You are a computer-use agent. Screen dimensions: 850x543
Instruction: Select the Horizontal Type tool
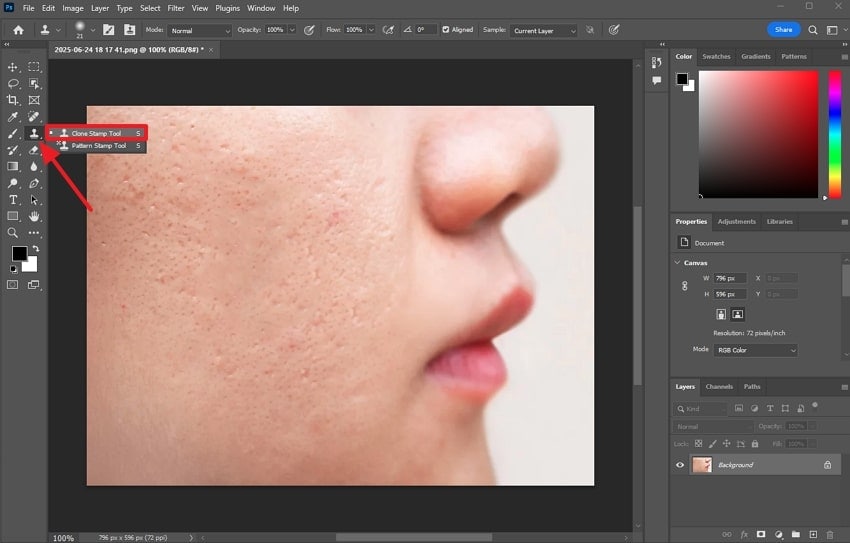[12, 200]
